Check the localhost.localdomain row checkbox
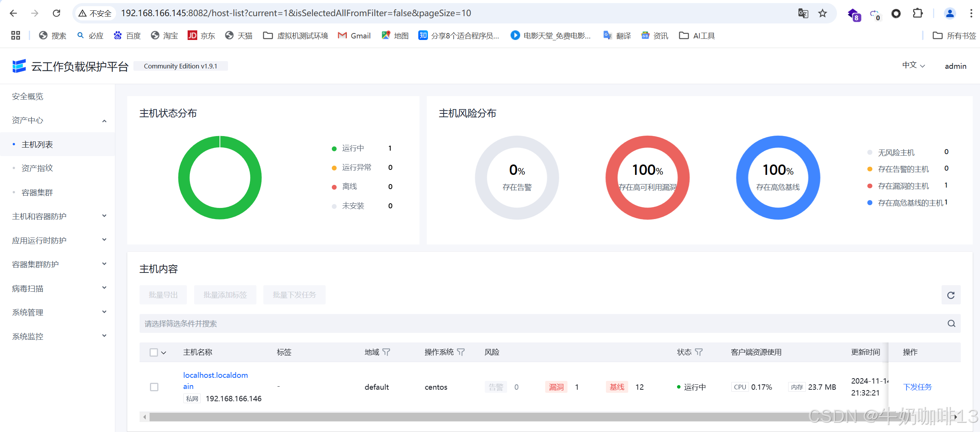This screenshot has height=432, width=980. 154,387
